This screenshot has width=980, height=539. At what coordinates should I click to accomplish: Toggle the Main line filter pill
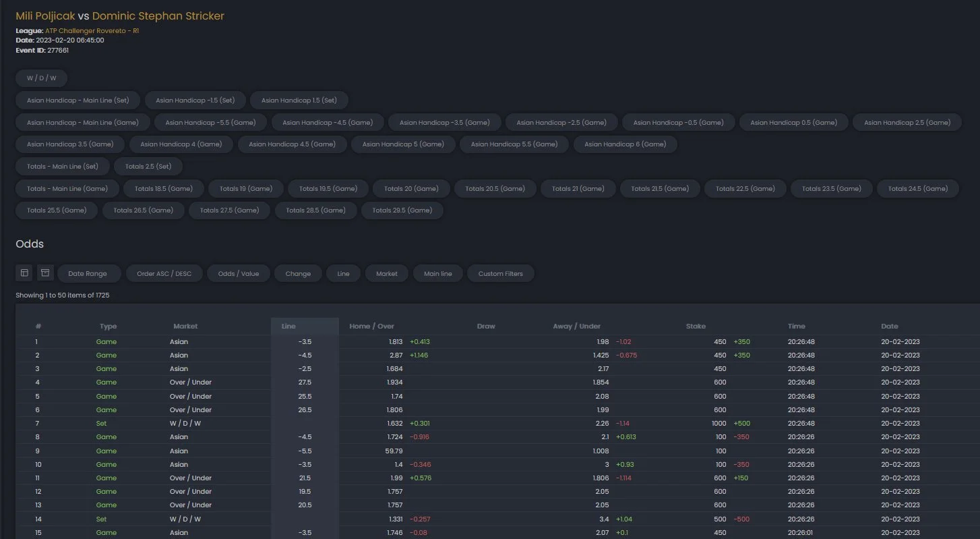437,274
